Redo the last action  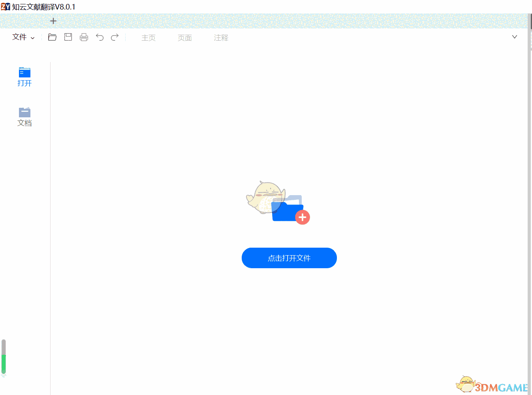click(x=115, y=37)
